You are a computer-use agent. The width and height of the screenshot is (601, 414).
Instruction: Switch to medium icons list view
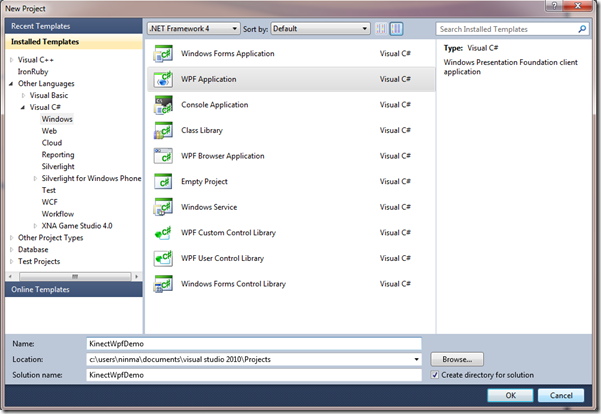[395, 29]
